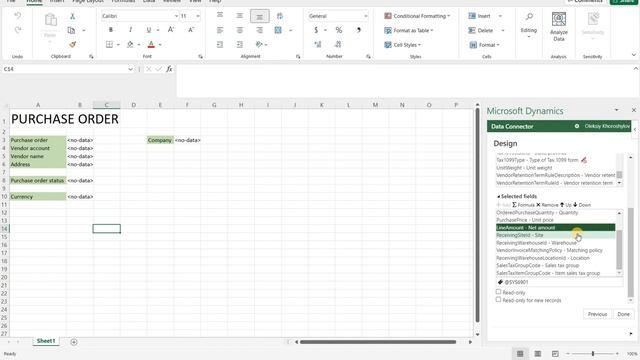This screenshot has width=640, height=360.
Task: Toggle Underline formatting
Action: (x=149, y=30)
